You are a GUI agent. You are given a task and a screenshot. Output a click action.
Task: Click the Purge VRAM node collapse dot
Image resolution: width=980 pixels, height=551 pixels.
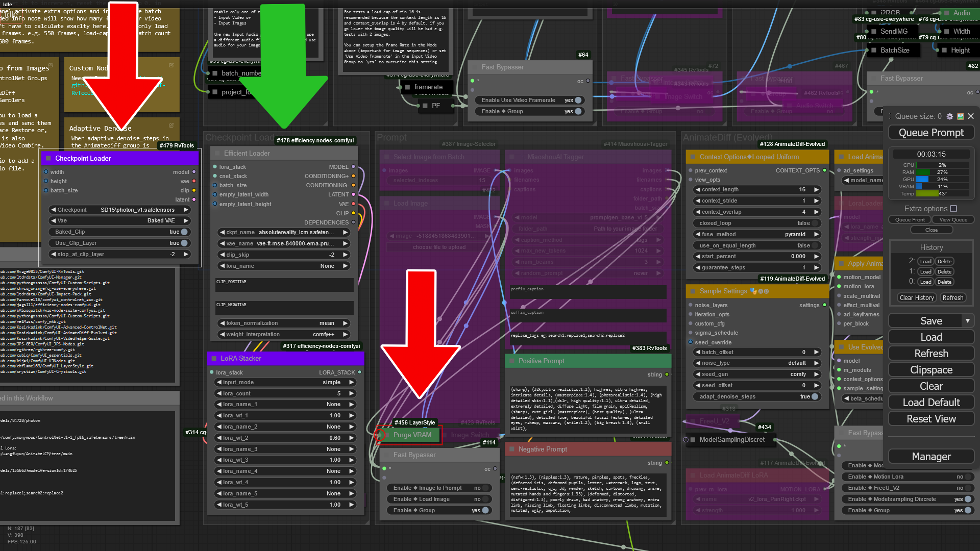tap(386, 435)
